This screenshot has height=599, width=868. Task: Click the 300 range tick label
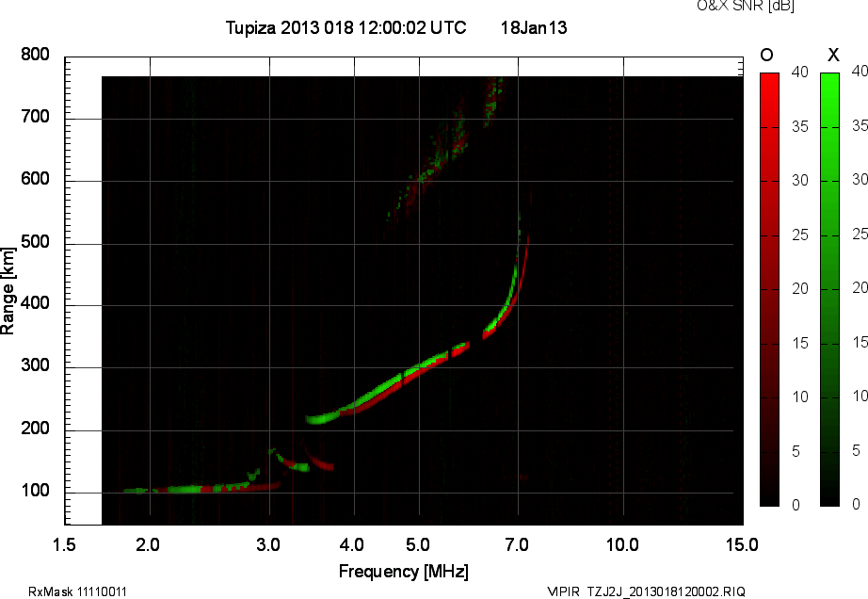tap(36, 365)
